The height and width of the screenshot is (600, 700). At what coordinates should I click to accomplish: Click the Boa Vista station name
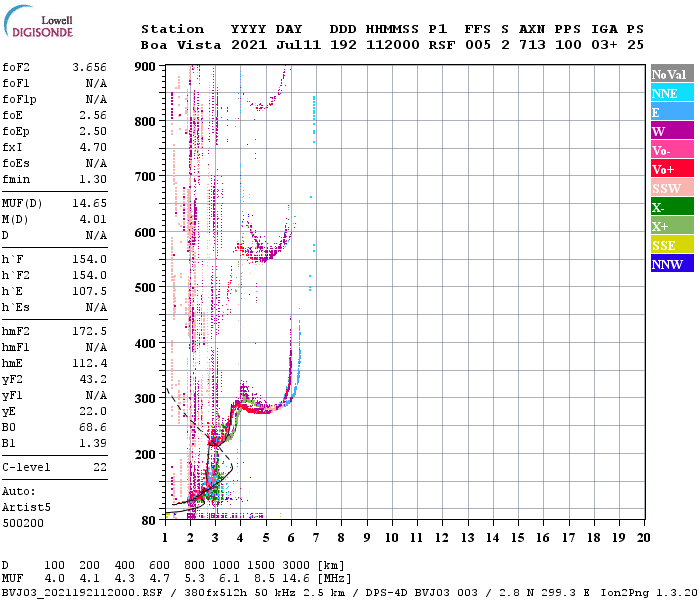click(181, 45)
